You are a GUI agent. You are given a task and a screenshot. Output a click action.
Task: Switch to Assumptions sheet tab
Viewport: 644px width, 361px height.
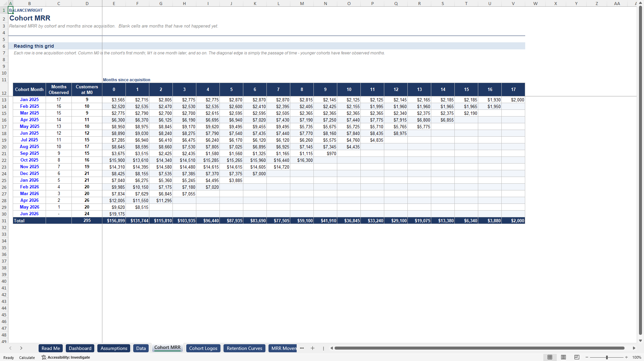point(114,348)
